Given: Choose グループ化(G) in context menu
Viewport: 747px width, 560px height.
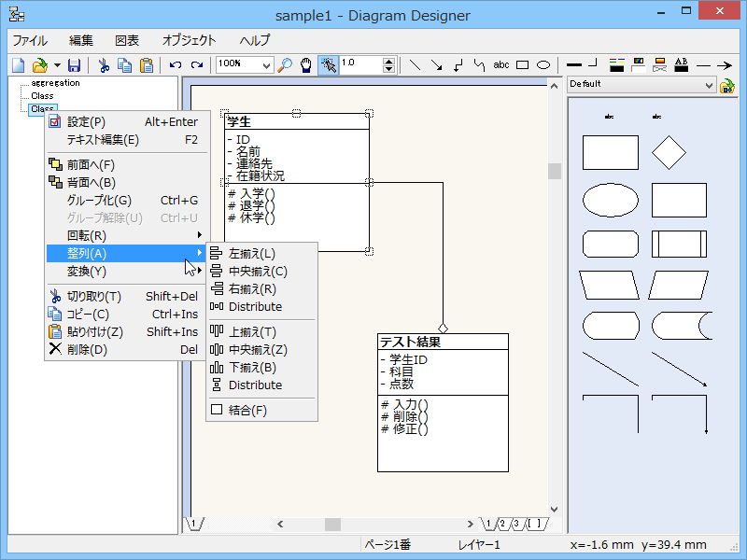Looking at the screenshot, I should pos(127,200).
